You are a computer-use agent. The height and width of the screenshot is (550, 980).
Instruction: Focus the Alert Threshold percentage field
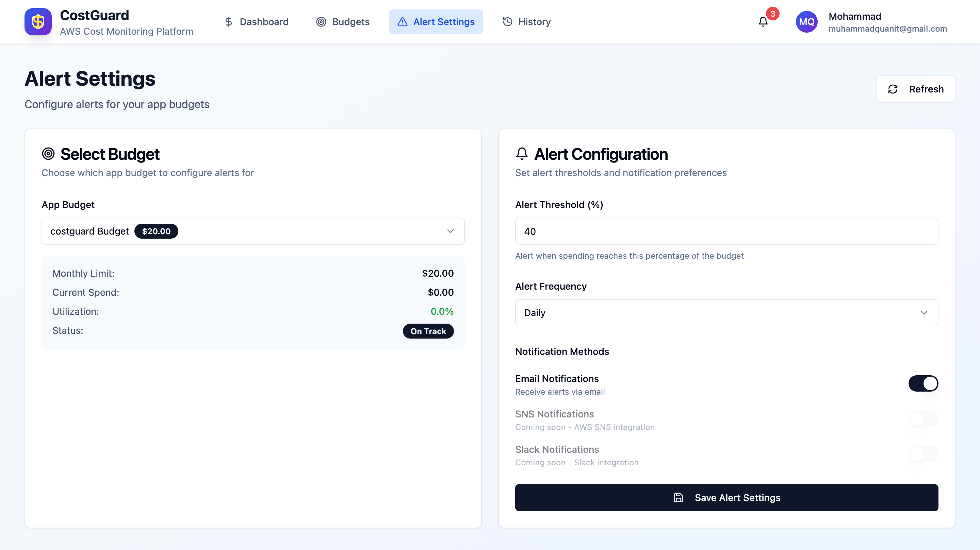click(726, 231)
